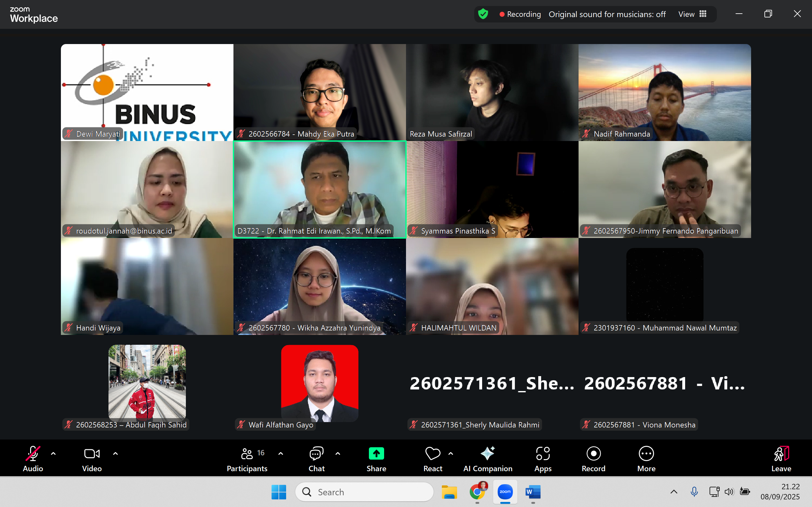Click the green encryption shield icon
Image resolution: width=812 pixels, height=507 pixels.
[x=483, y=14]
